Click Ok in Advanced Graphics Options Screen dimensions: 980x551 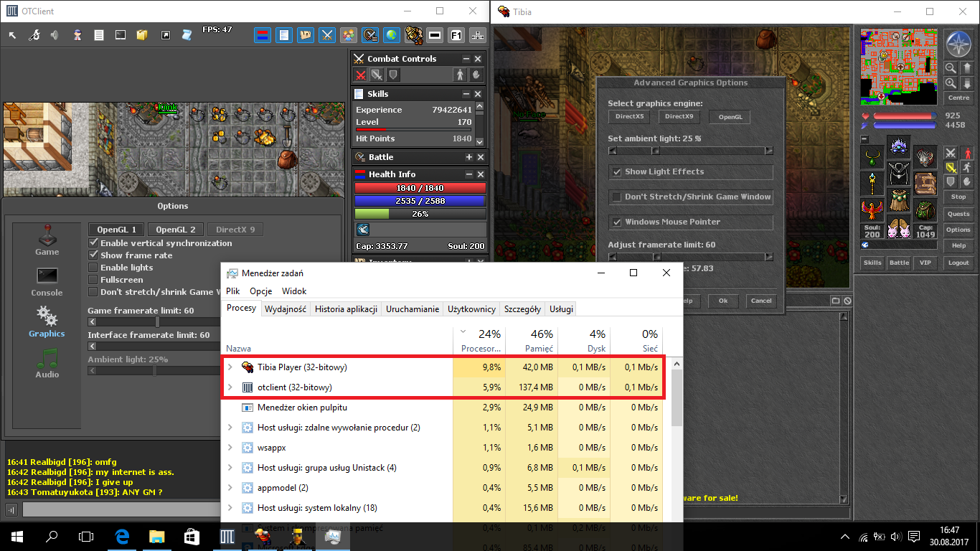point(723,301)
